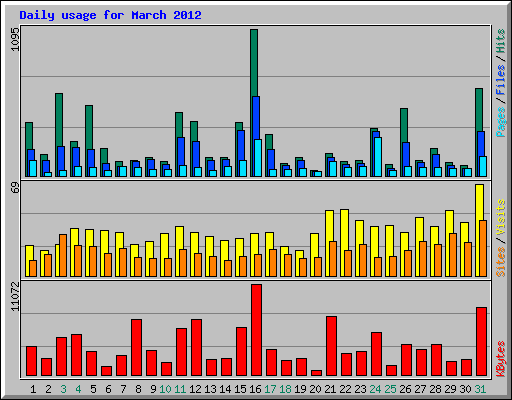Select day label 9 on the x-axis
The height and width of the screenshot is (400, 512).
153,389
